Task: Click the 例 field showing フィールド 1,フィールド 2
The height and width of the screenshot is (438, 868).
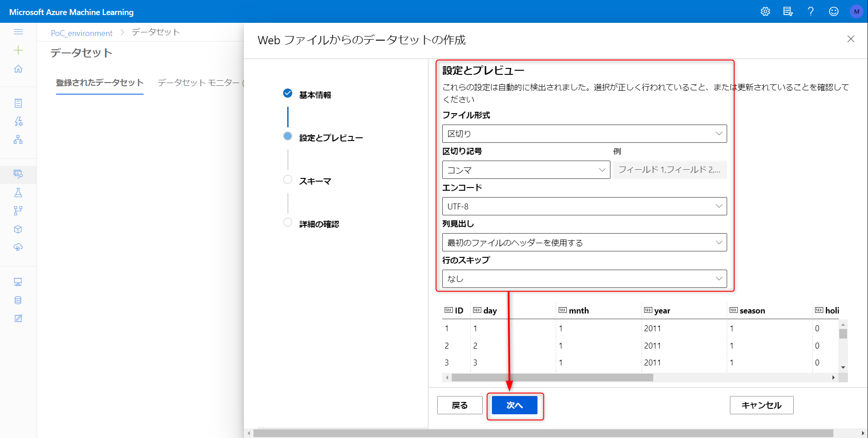Action: click(x=670, y=170)
